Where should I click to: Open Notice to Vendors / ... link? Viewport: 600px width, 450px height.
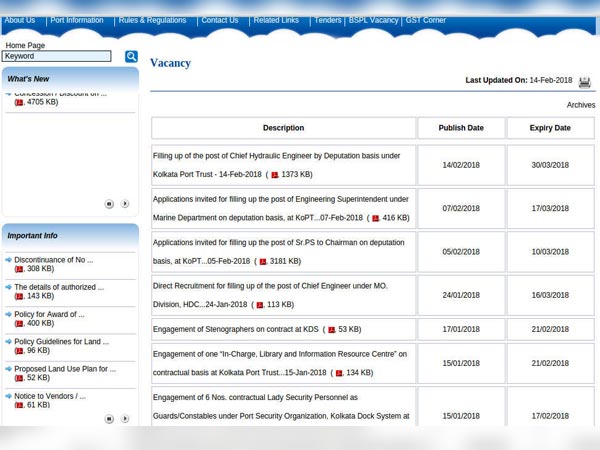point(50,396)
